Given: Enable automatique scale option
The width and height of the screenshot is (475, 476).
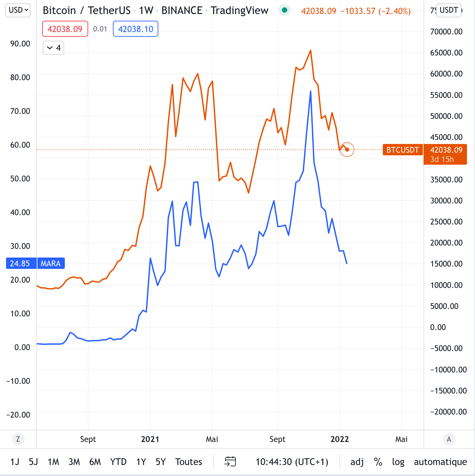Looking at the screenshot, I should (440, 462).
